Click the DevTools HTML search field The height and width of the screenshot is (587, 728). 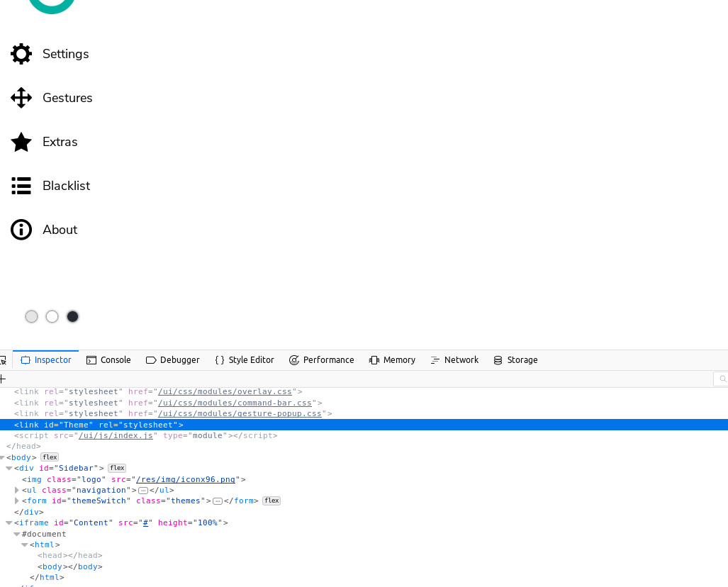722,379
